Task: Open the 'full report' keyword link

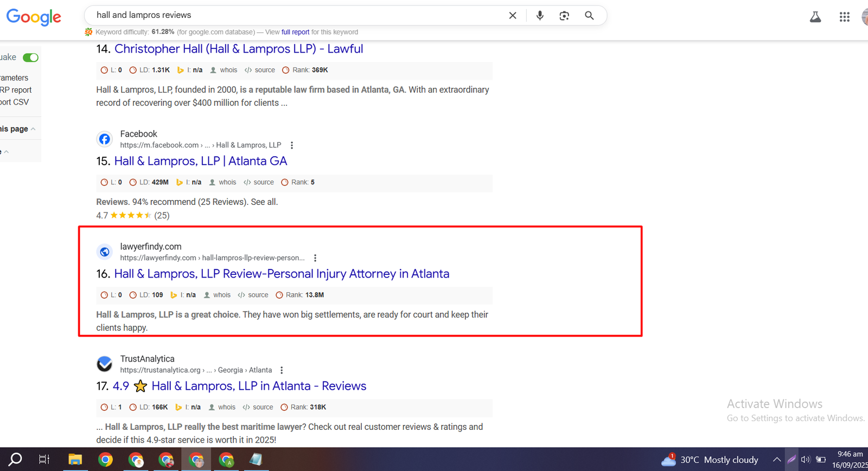Action: [x=295, y=32]
